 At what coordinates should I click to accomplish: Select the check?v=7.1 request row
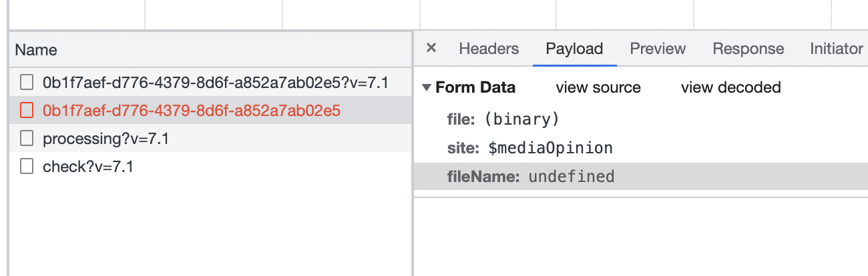[88, 167]
